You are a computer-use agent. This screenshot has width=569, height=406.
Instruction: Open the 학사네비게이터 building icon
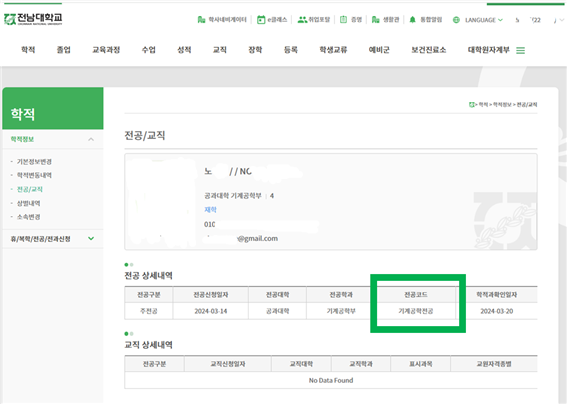[x=201, y=20]
